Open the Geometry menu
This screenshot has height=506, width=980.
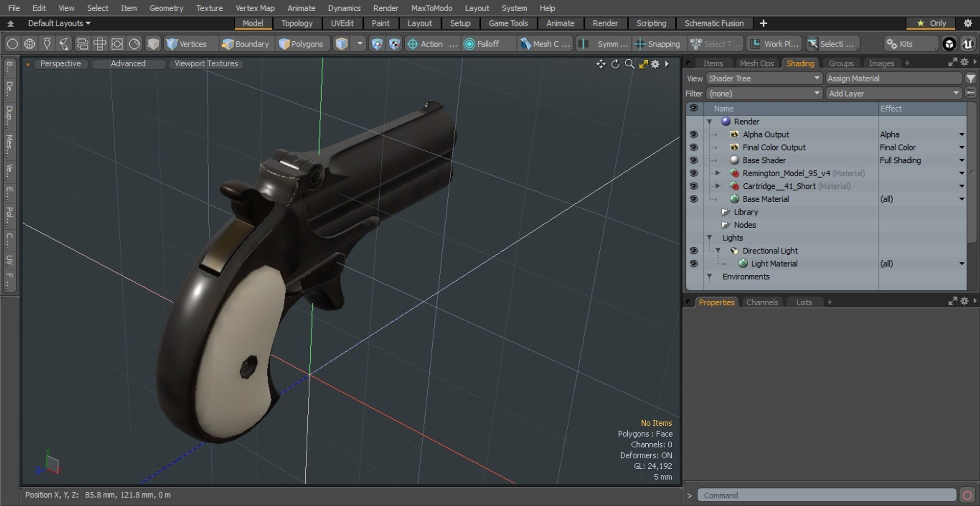(x=166, y=8)
